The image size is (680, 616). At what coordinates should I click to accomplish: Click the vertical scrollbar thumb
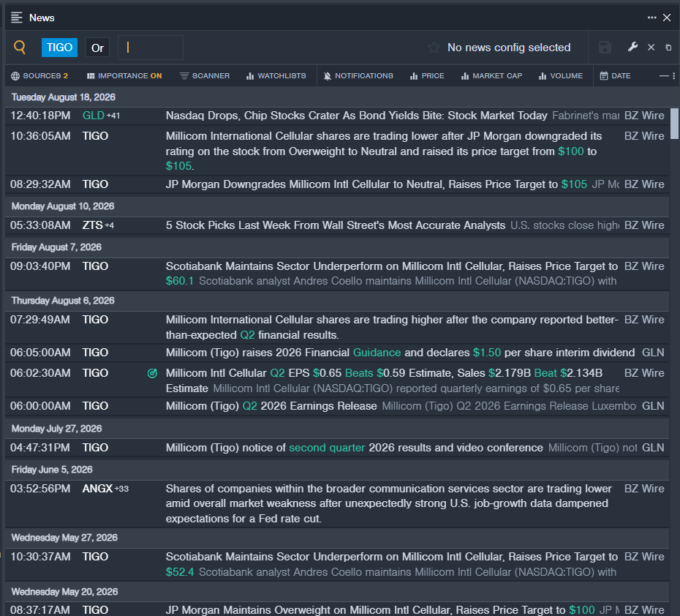(674, 124)
